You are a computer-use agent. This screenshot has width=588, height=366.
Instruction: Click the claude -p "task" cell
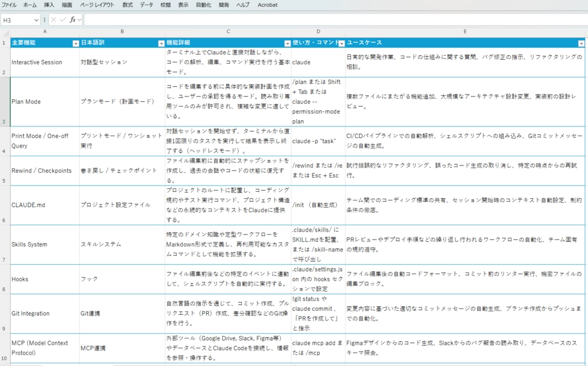pos(318,141)
